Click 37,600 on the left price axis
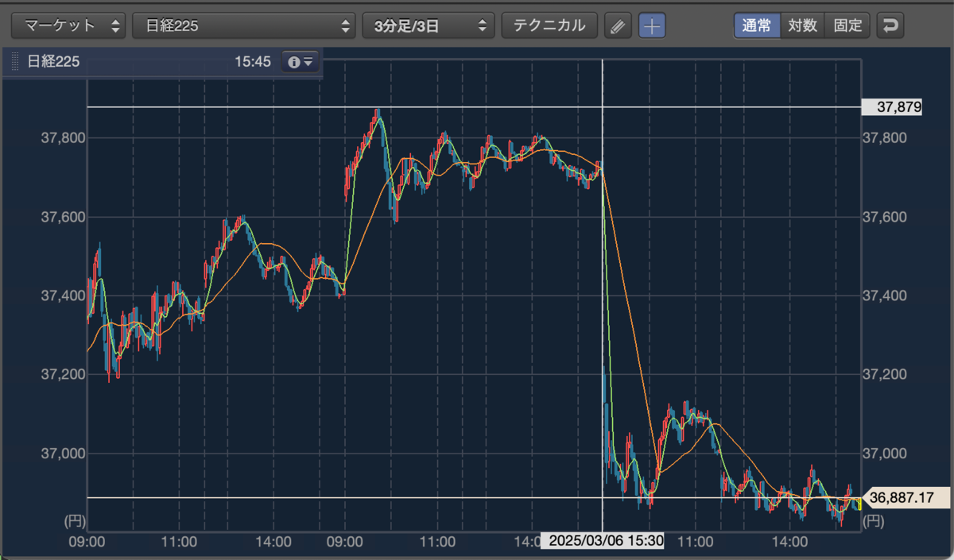Screen dimensions: 954x560 click(x=63, y=217)
